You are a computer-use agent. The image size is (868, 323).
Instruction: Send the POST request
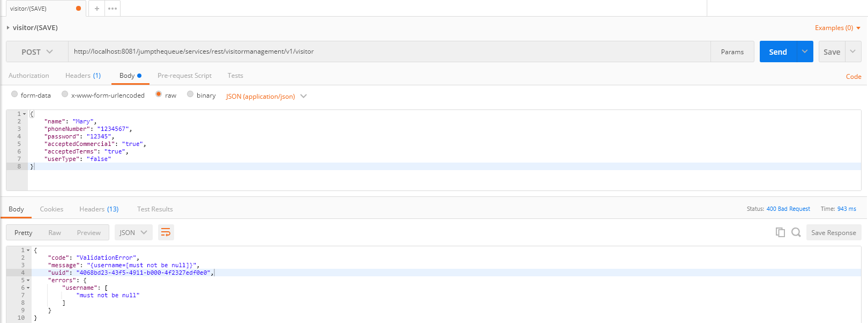[778, 52]
